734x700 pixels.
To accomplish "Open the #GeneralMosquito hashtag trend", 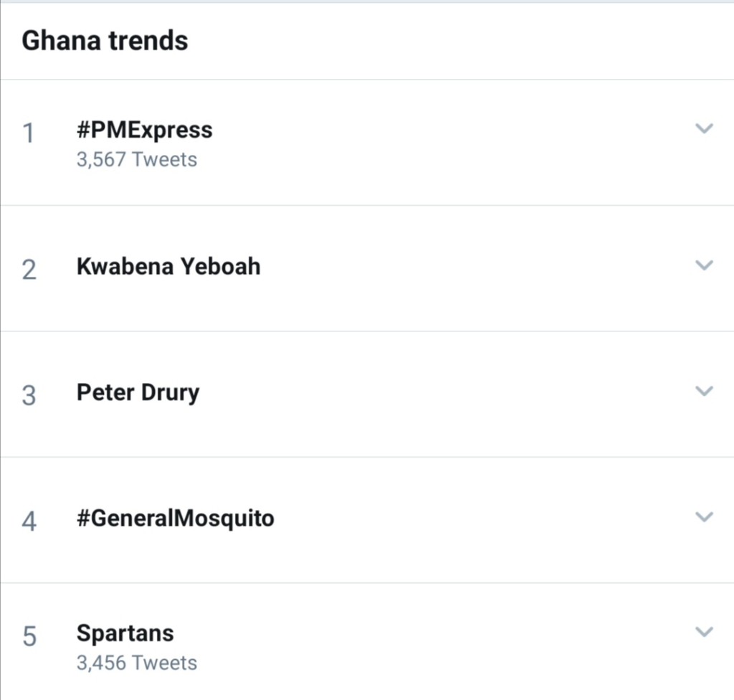I will (x=175, y=519).
